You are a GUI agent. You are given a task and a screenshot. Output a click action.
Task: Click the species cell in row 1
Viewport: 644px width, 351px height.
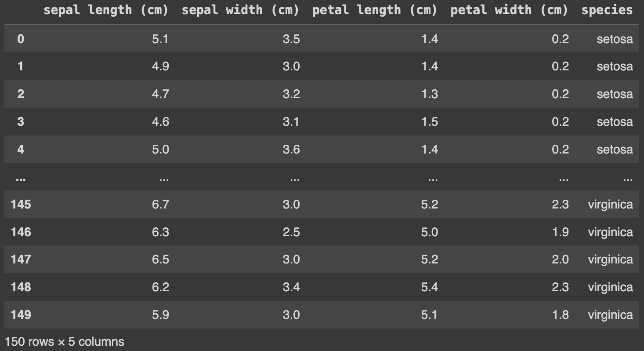(x=615, y=66)
